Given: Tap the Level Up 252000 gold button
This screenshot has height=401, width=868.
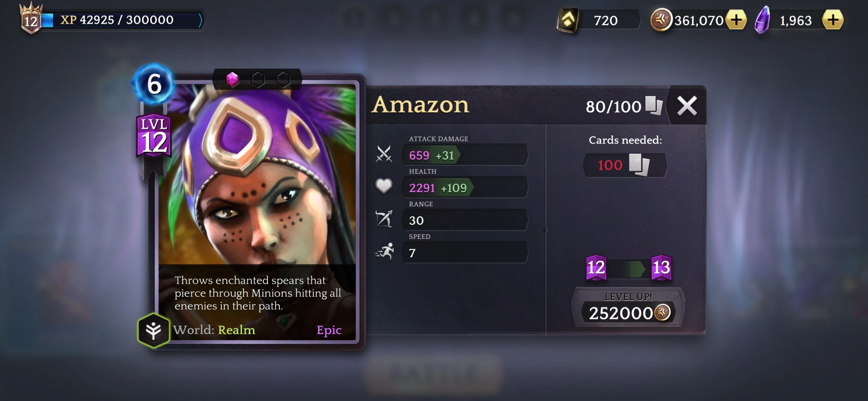Looking at the screenshot, I should point(628,307).
